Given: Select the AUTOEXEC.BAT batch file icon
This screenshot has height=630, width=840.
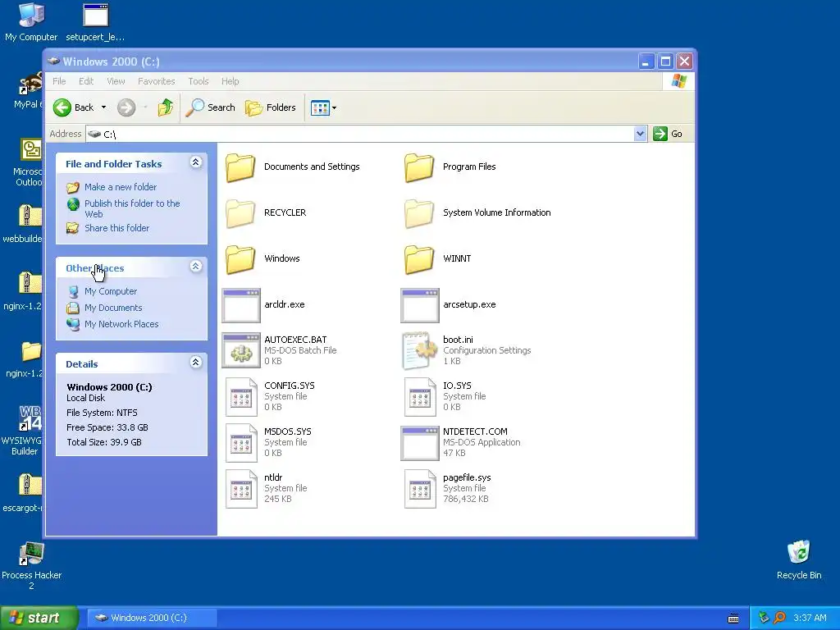Looking at the screenshot, I should [x=241, y=350].
